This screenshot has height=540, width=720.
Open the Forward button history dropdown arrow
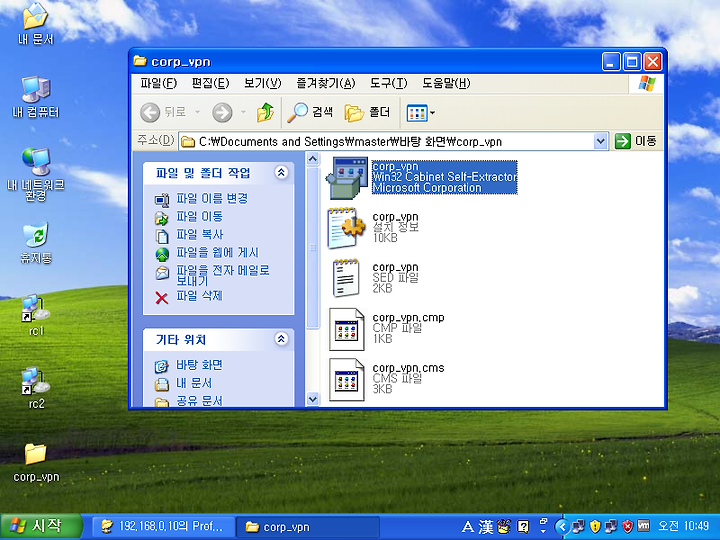[x=243, y=112]
